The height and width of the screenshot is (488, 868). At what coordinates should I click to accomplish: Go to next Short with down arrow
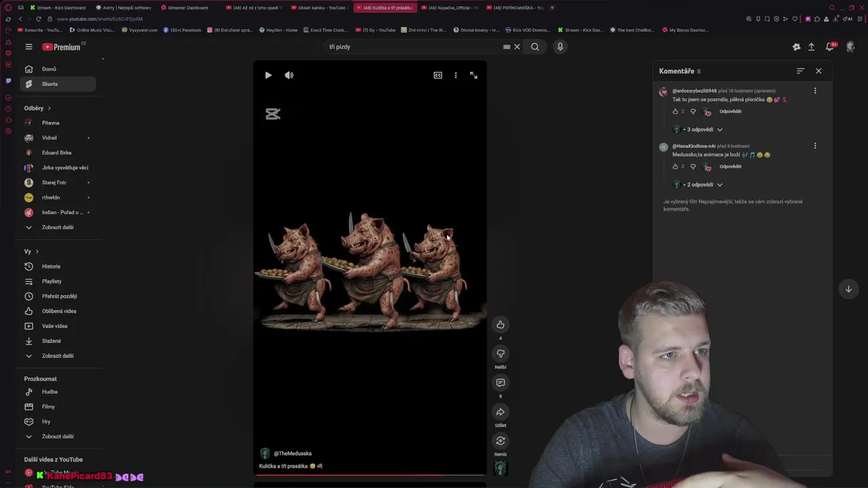(x=848, y=289)
